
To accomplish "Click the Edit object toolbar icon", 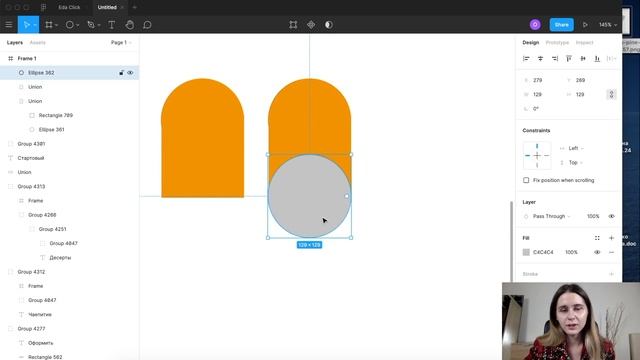I will 293,25.
